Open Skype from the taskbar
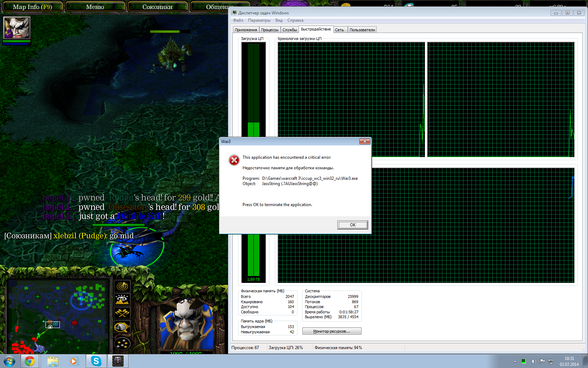 pyautogui.click(x=96, y=361)
